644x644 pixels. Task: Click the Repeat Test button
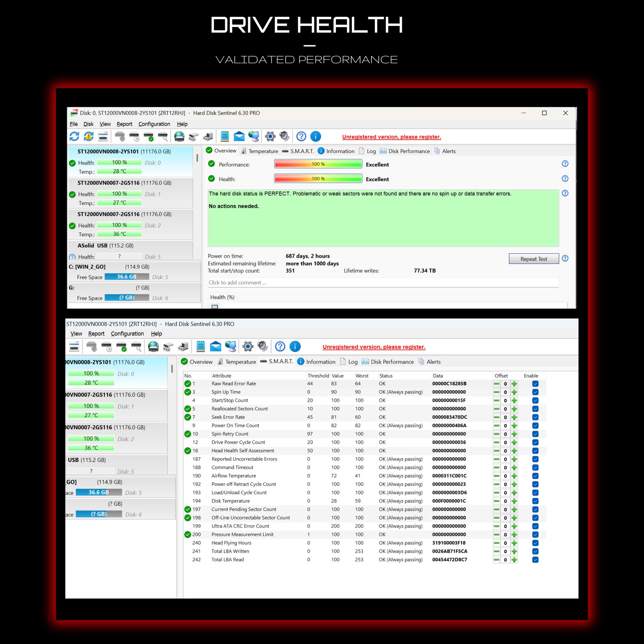[534, 259]
